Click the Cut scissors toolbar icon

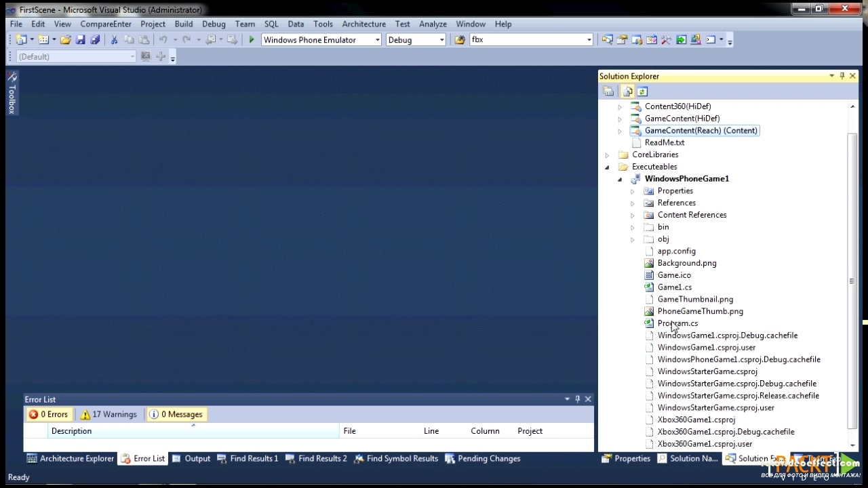(114, 40)
